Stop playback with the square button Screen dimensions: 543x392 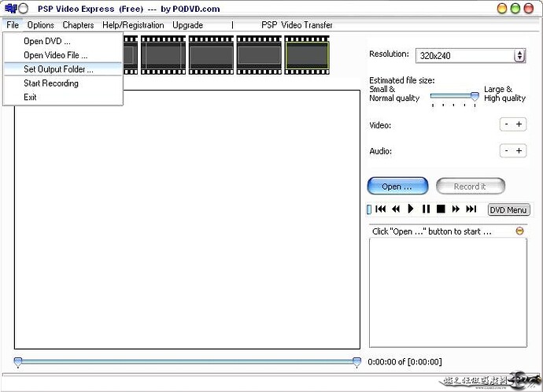441,209
